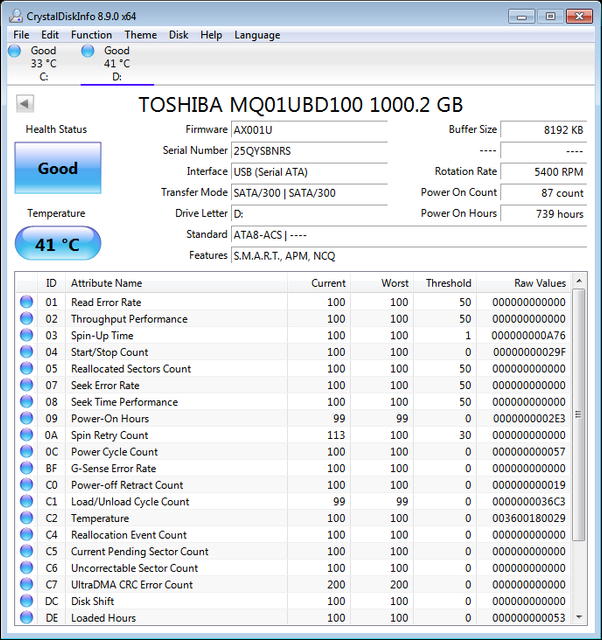Click scrollbar up arrow in attribute list

(579, 281)
